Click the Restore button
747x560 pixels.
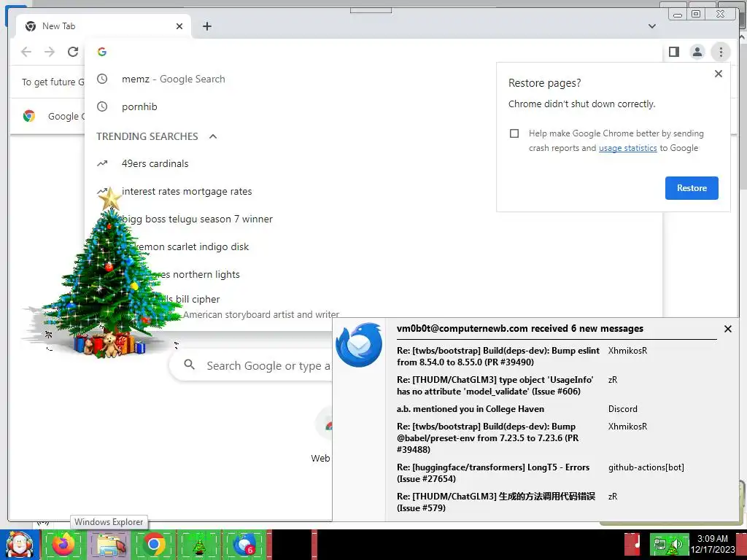coord(692,187)
